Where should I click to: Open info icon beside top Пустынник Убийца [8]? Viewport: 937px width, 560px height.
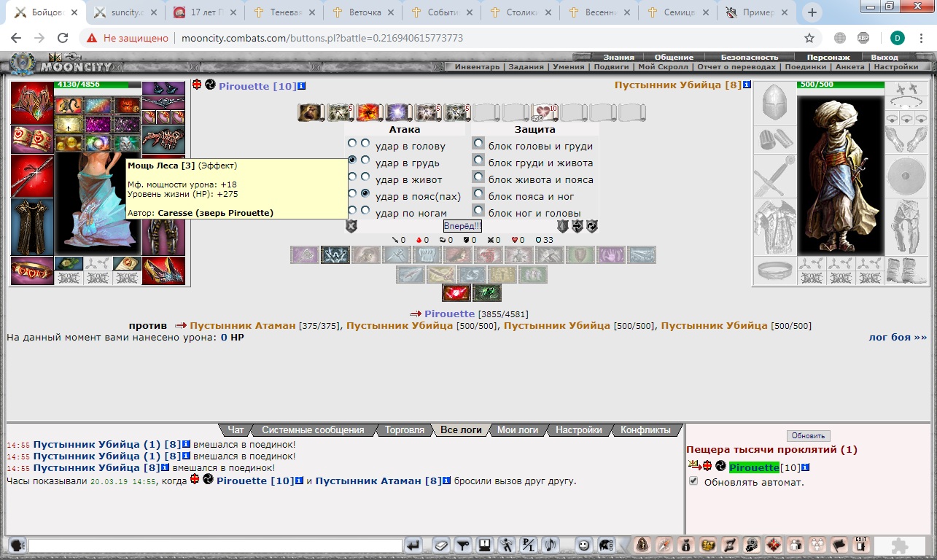747,85
